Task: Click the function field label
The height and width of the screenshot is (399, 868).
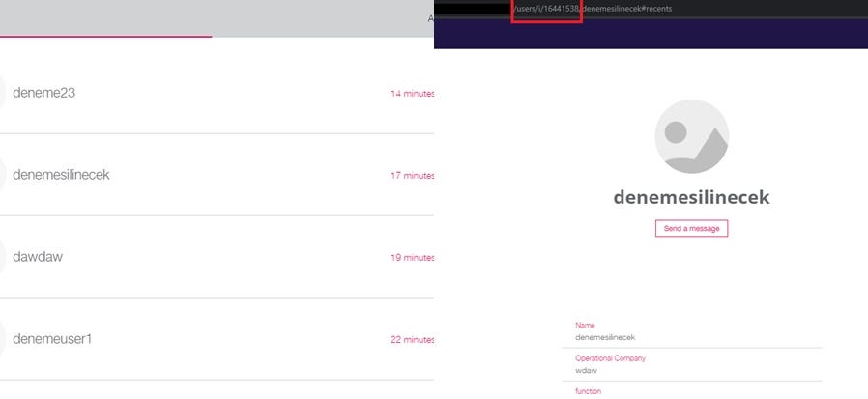Action: tap(588, 391)
